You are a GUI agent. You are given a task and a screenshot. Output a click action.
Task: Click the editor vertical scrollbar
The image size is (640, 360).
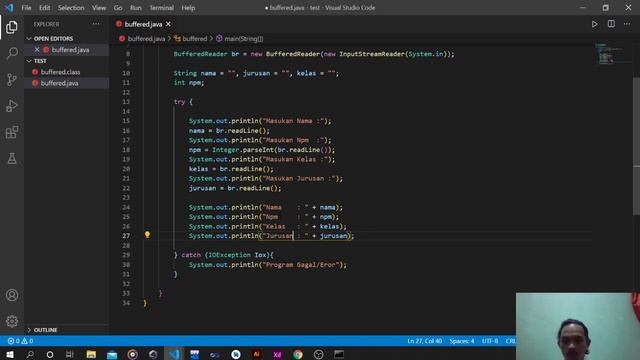click(x=636, y=146)
